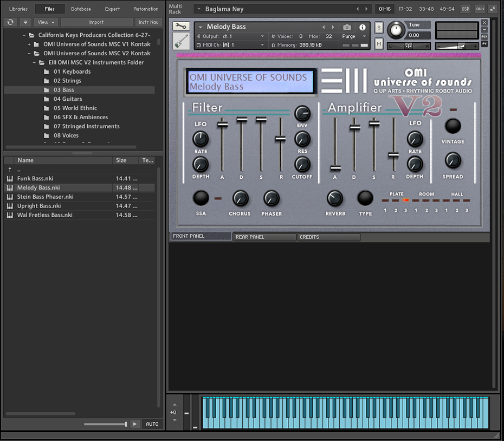Collapse the California Keys Producers Collection folder
This screenshot has height=441, width=504.
(24, 35)
